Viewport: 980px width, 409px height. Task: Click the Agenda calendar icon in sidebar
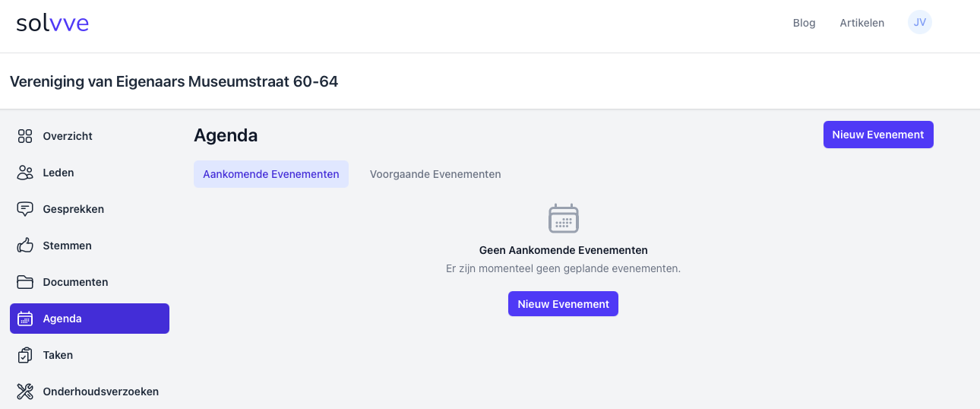[25, 319]
